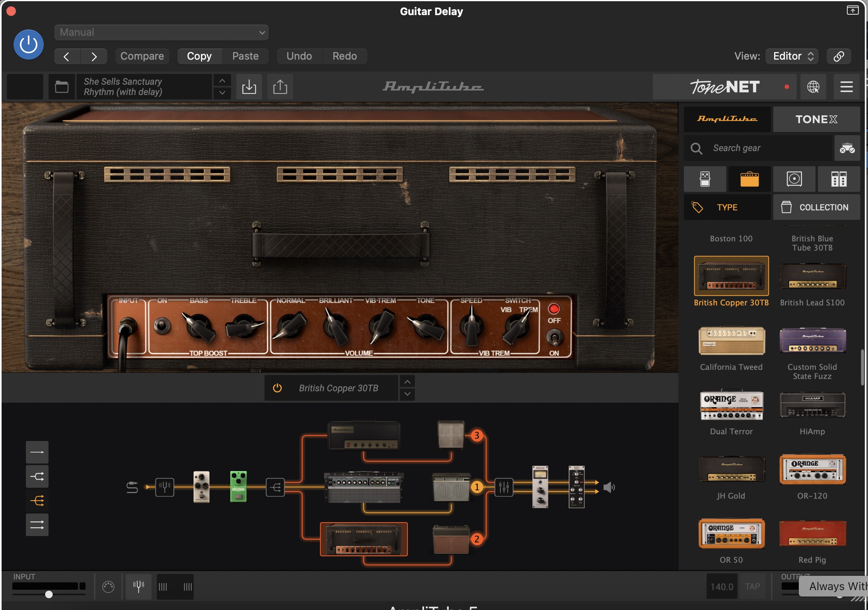Select next amp model down chevron
The width and height of the screenshot is (868, 610).
click(x=407, y=394)
